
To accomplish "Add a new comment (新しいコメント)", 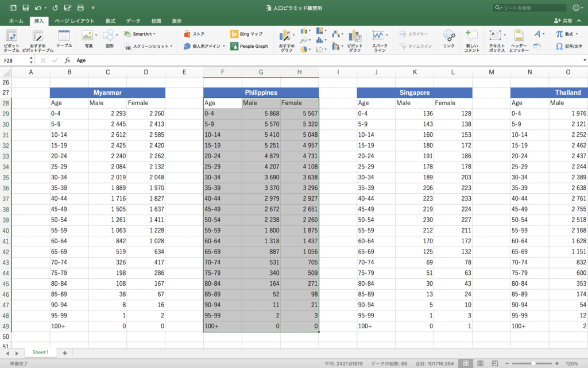I will [x=472, y=41].
